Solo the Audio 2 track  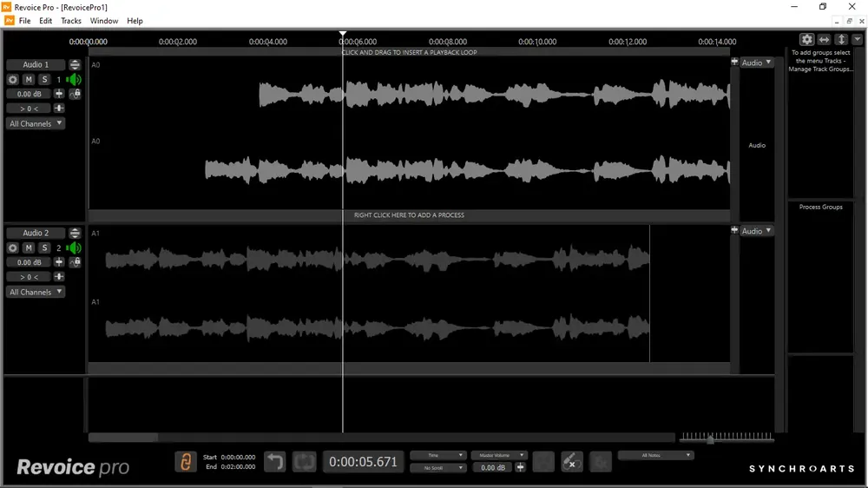(x=45, y=248)
